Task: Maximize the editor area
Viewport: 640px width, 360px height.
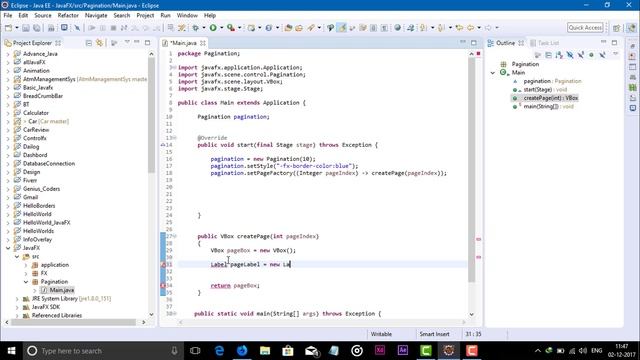Action: click(473, 42)
